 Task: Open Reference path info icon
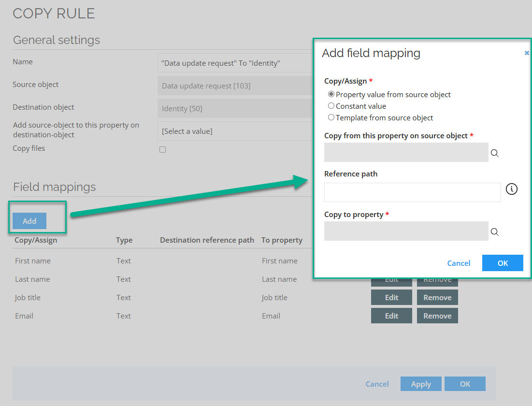point(512,189)
